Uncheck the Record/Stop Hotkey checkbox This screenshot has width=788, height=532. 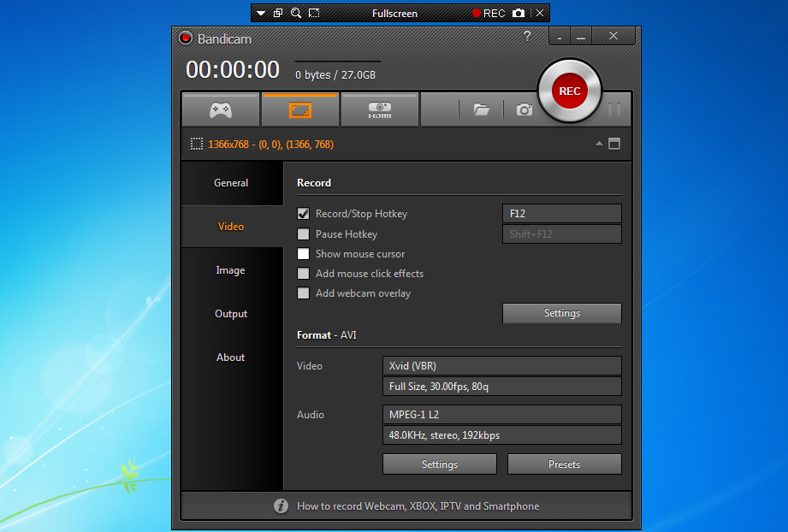coord(303,214)
